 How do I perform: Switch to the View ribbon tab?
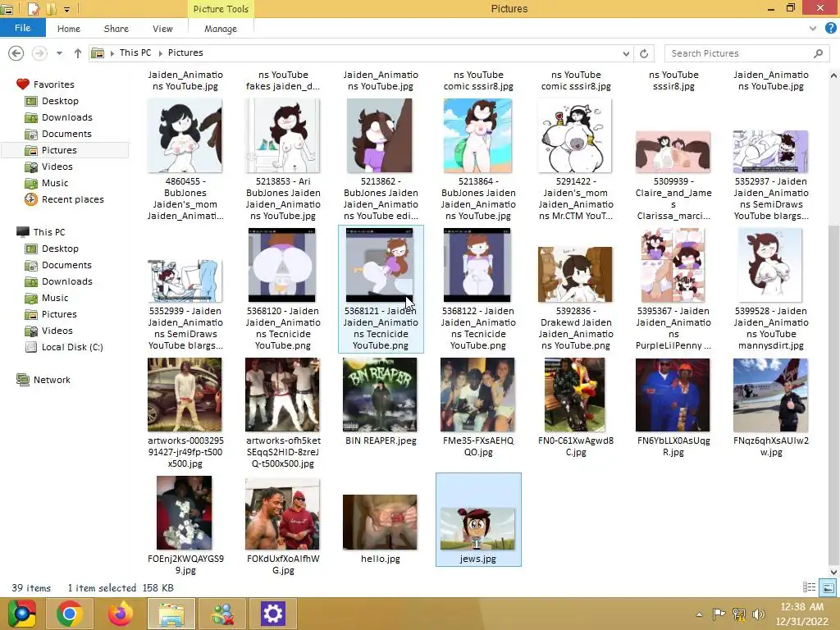click(x=162, y=29)
